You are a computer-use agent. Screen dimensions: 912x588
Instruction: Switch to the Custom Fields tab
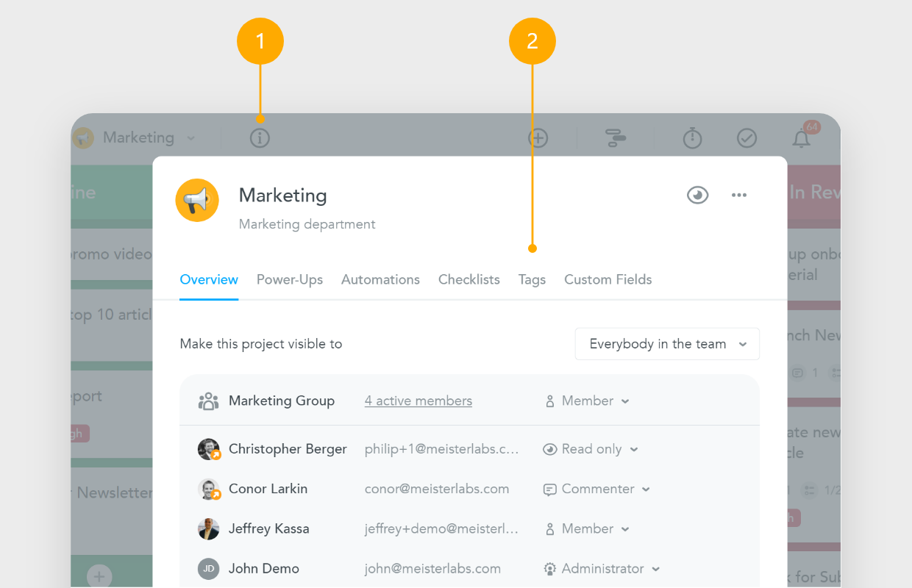point(608,279)
